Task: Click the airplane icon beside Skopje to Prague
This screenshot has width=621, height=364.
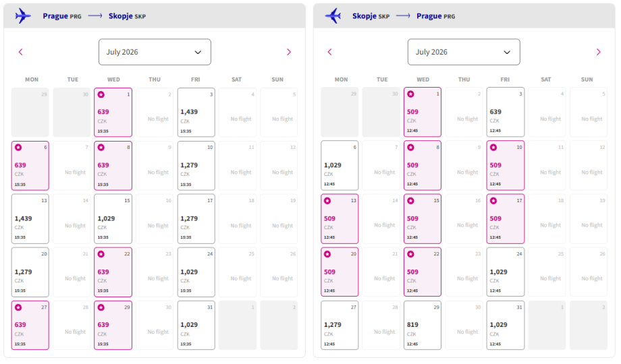Action: pos(333,16)
